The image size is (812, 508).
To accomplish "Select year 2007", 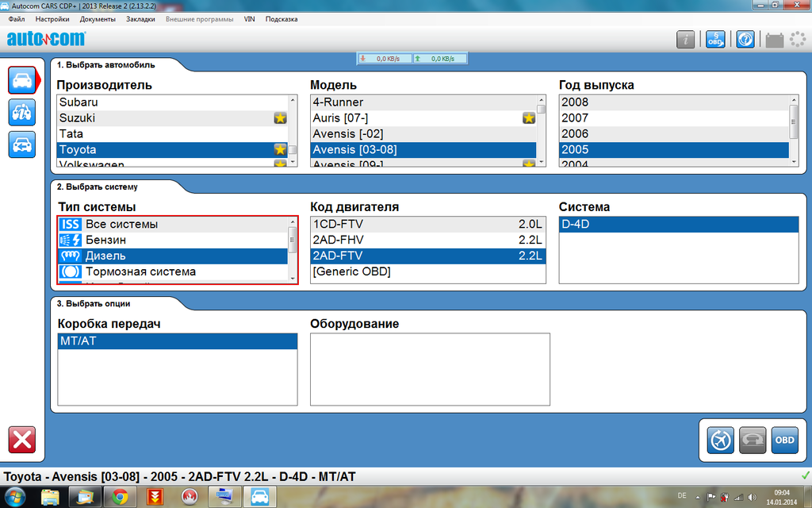I will (x=674, y=118).
